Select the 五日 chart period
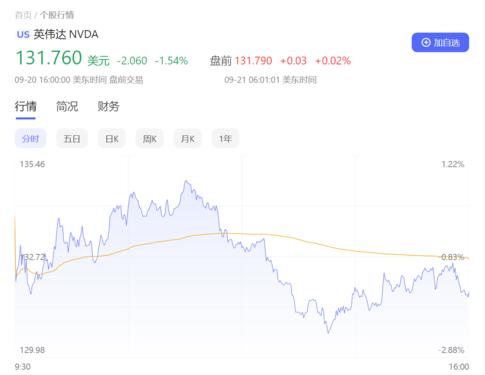The image size is (485, 375). coord(72,138)
